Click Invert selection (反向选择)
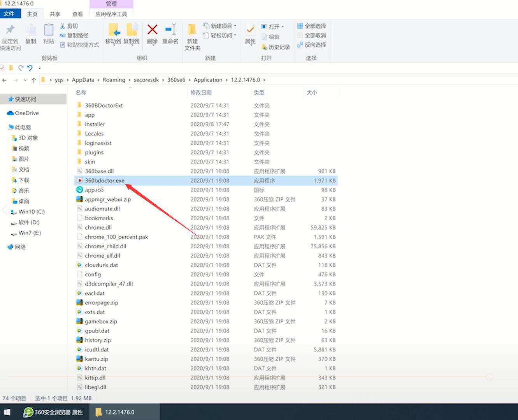Screen dimensions: 518x420 click(x=312, y=45)
